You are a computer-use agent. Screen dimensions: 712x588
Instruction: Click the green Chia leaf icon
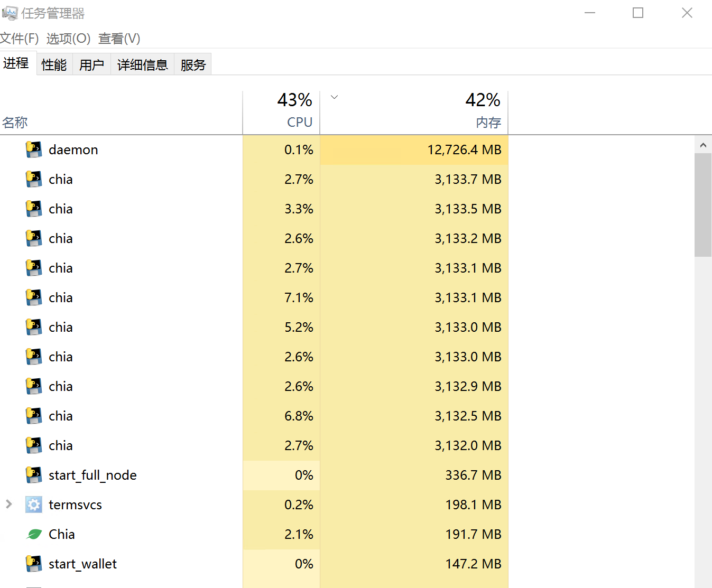click(x=34, y=535)
